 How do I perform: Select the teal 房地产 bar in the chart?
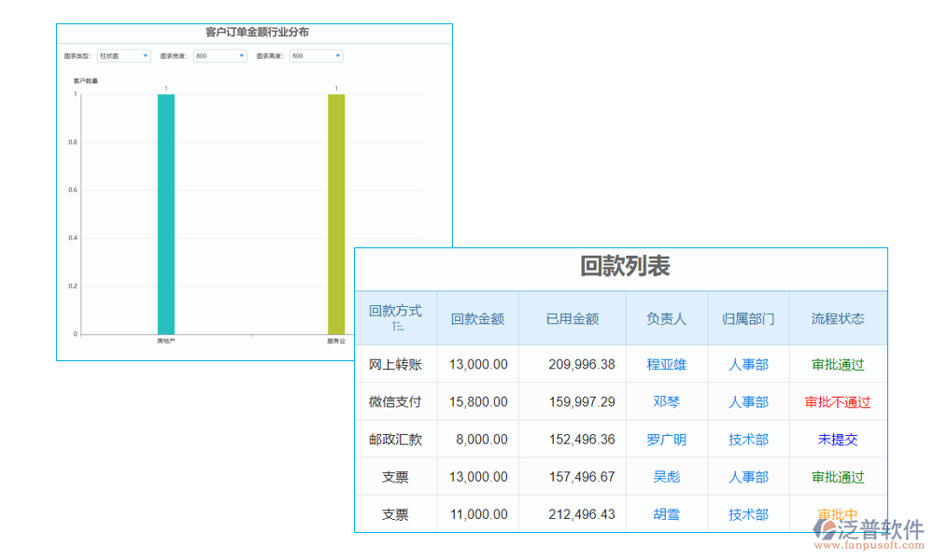[164, 215]
